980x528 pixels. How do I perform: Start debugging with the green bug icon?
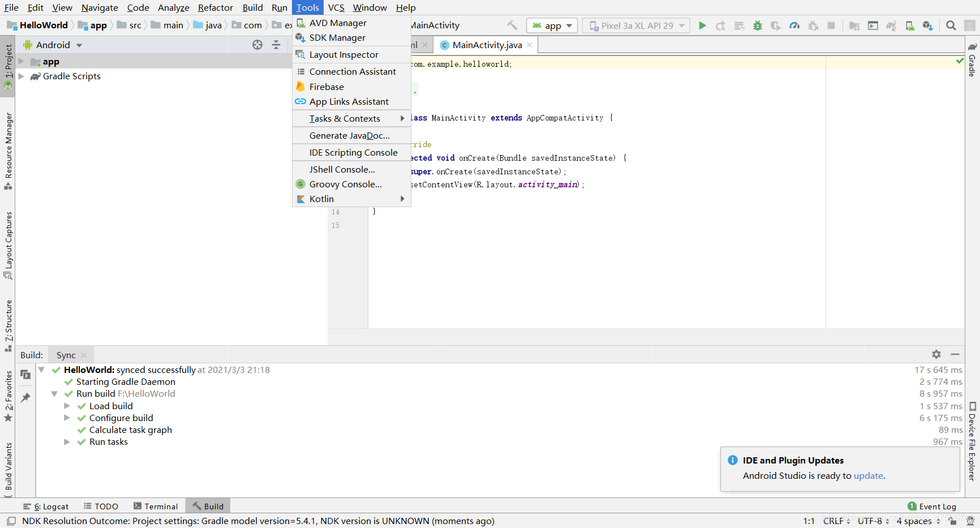tap(758, 25)
